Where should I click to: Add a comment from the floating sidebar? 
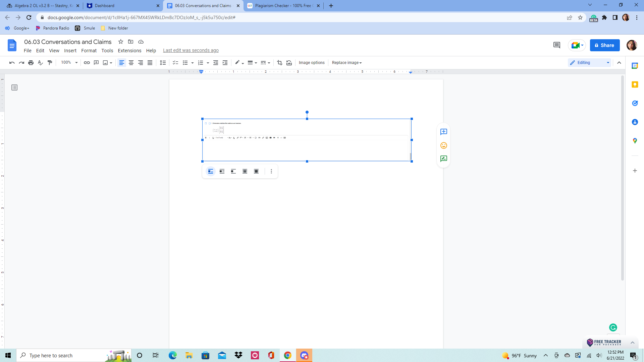[x=443, y=131]
